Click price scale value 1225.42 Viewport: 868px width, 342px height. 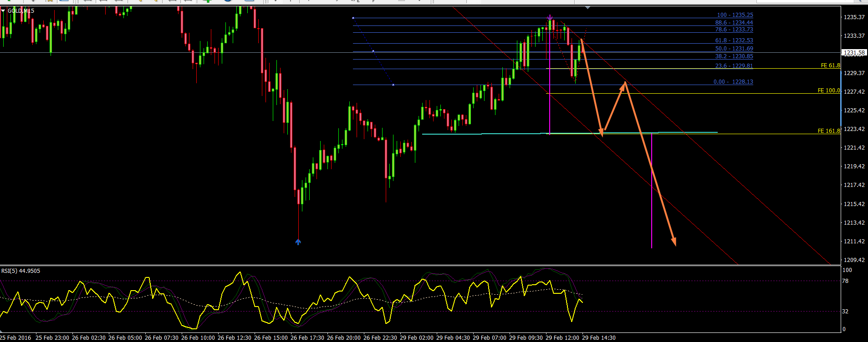click(854, 111)
